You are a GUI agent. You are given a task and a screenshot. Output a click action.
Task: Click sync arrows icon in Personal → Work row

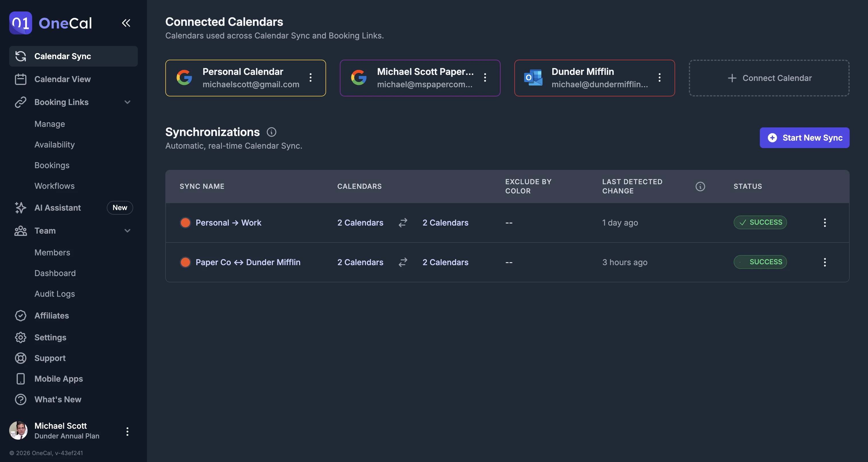coord(403,222)
